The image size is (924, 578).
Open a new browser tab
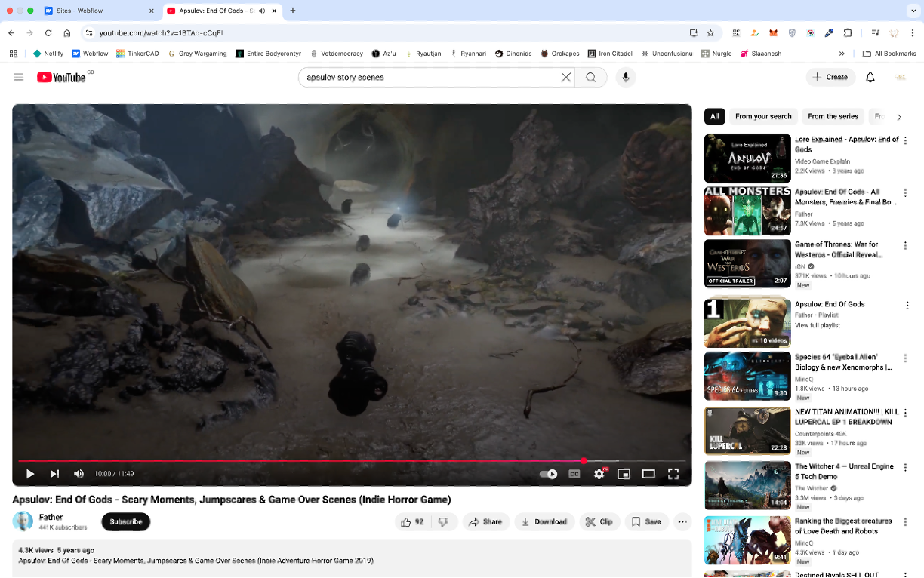coord(293,11)
